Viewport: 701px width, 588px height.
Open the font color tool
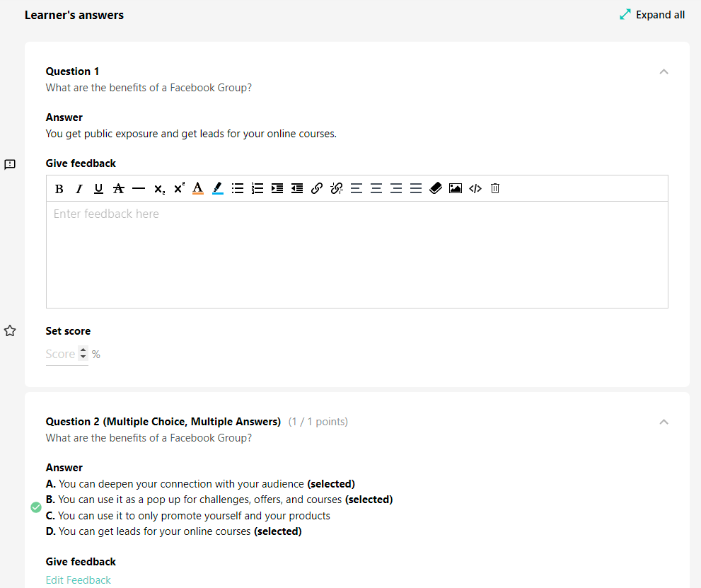coord(197,188)
